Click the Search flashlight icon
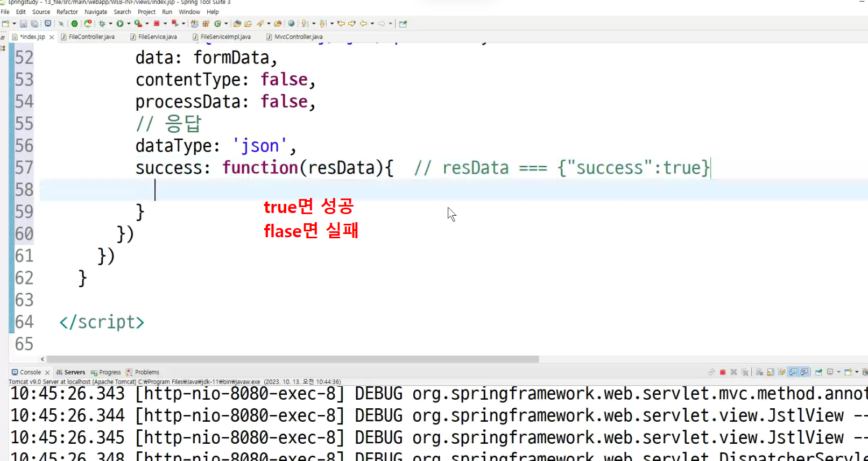 [x=260, y=24]
